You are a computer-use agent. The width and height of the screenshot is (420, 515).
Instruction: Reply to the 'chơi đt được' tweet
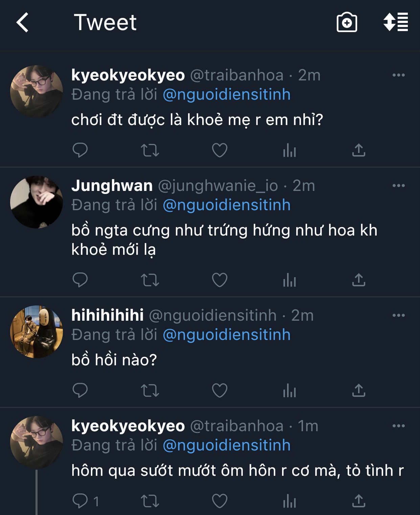(x=80, y=150)
